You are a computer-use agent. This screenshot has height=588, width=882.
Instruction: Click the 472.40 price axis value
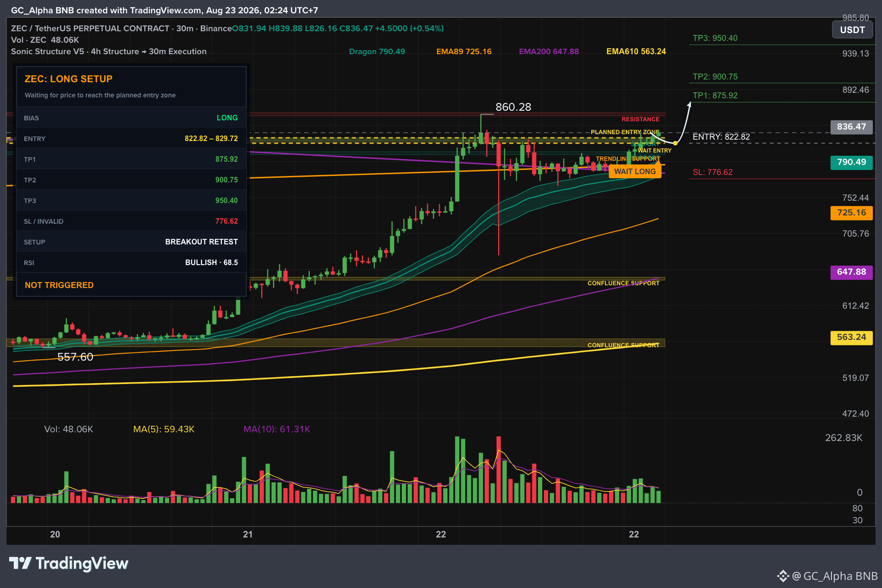click(855, 414)
